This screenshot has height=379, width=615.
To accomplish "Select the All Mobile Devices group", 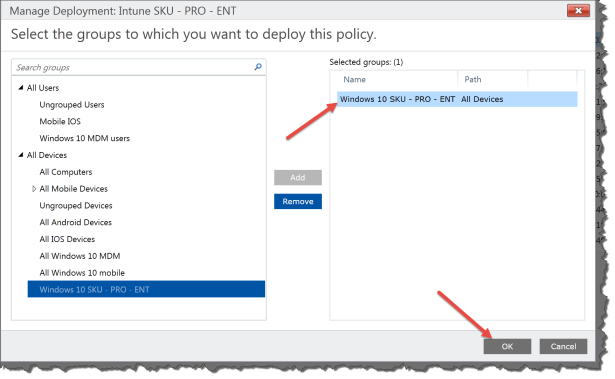I will point(73,189).
